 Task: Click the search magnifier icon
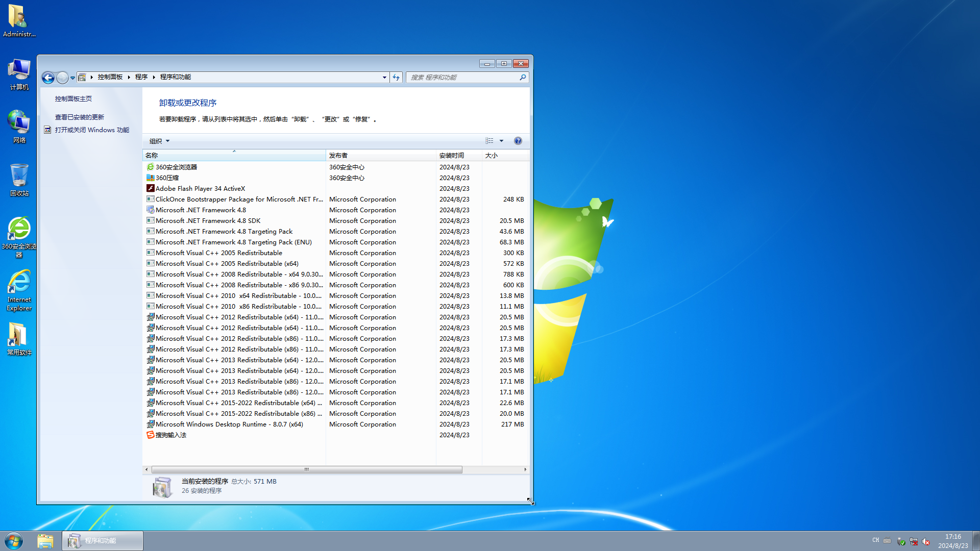coord(523,78)
